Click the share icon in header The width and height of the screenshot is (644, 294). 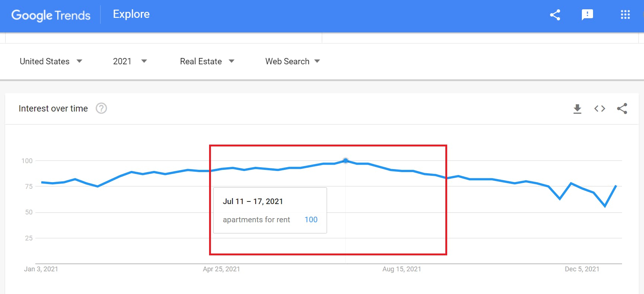pos(555,15)
